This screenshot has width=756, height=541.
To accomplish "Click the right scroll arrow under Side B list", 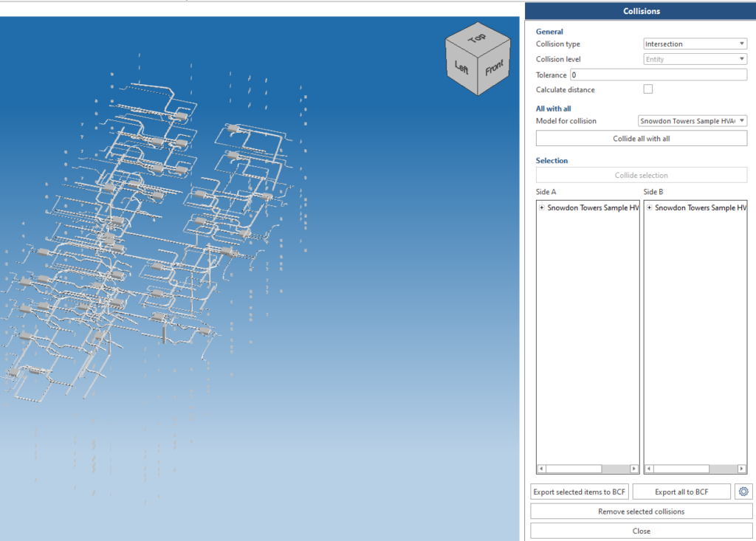I will (742, 468).
